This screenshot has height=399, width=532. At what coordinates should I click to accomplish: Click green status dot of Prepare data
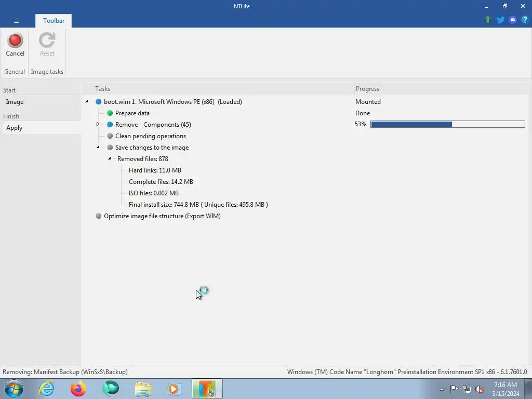coord(110,113)
